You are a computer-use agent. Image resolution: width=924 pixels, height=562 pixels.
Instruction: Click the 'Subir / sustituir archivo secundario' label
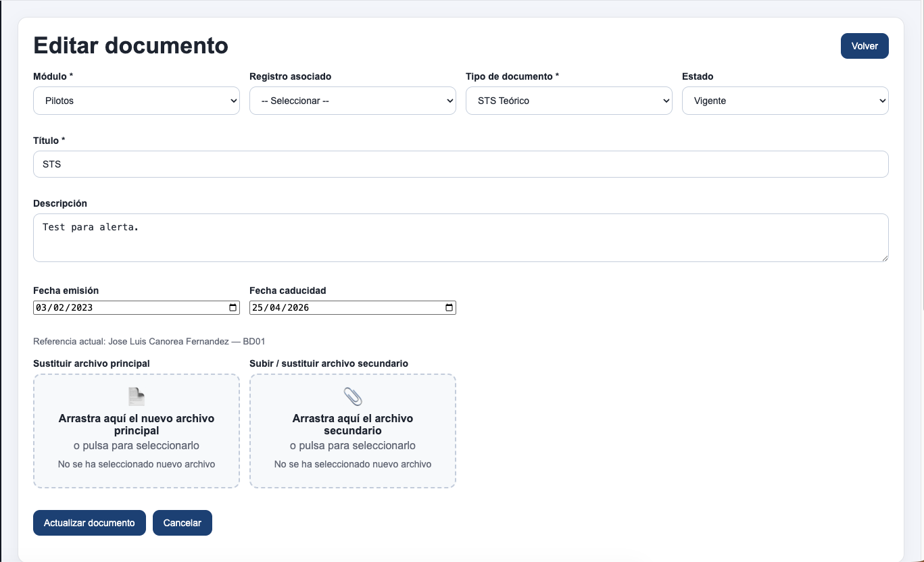pyautogui.click(x=329, y=363)
